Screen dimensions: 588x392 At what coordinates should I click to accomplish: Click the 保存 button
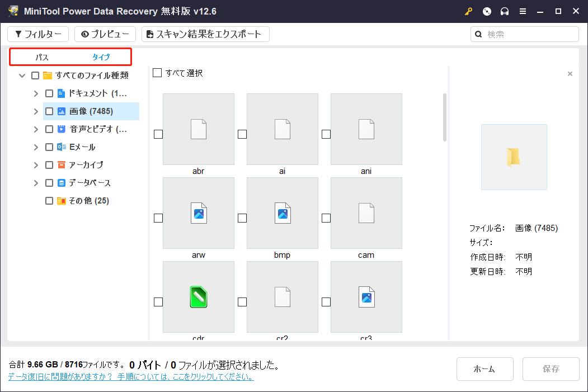(x=551, y=369)
